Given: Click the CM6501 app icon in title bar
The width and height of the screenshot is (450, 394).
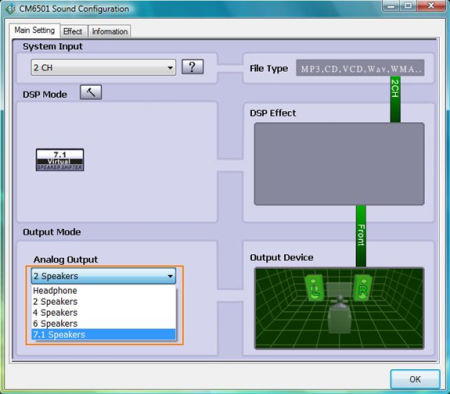Looking at the screenshot, I should click(10, 9).
